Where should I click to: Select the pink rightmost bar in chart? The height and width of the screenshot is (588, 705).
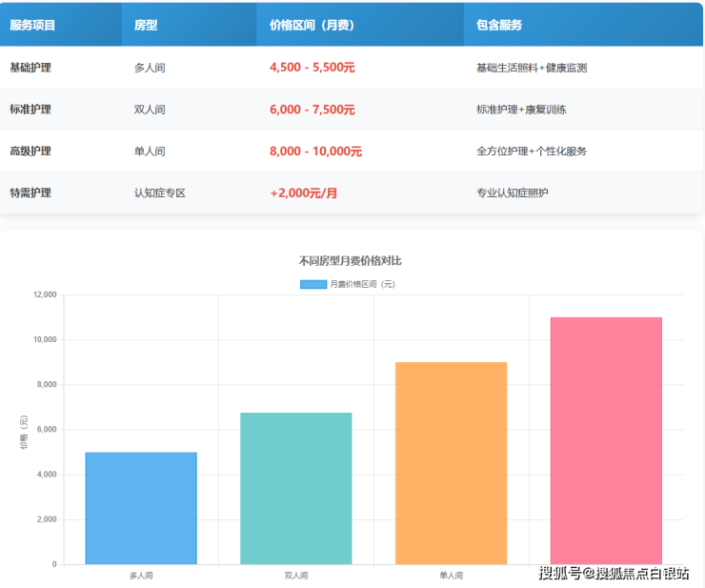click(x=606, y=440)
